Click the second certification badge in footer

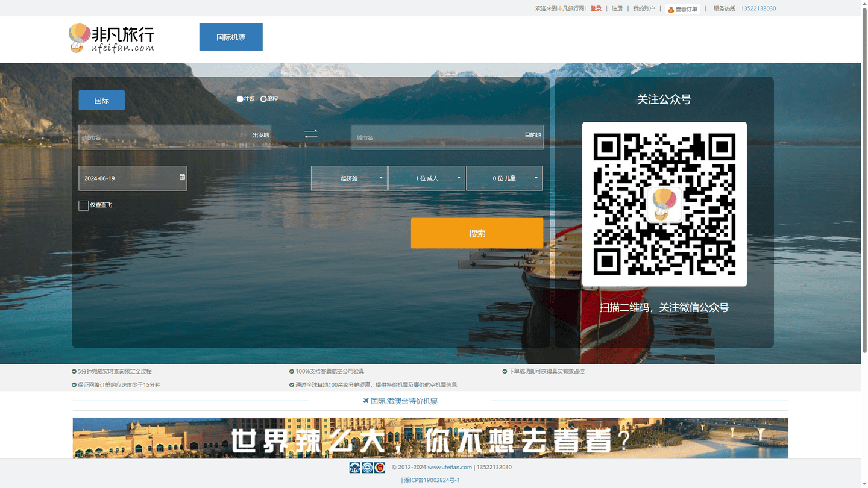click(367, 468)
